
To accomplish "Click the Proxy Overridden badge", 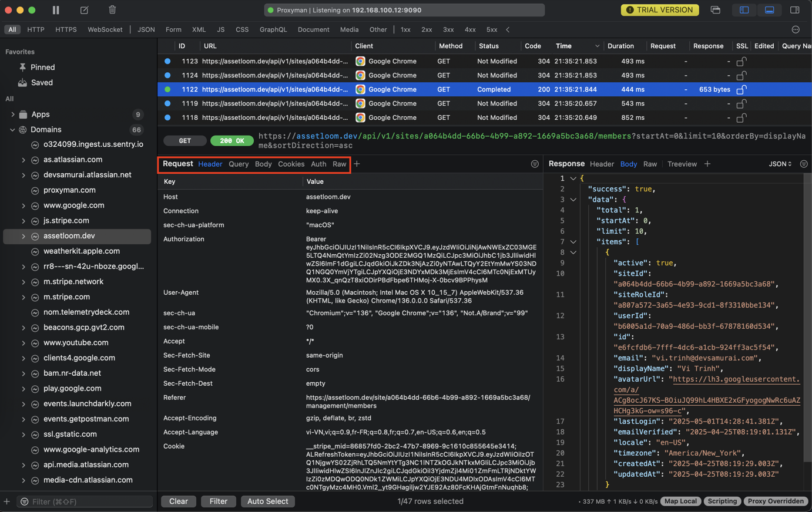I will click(776, 501).
